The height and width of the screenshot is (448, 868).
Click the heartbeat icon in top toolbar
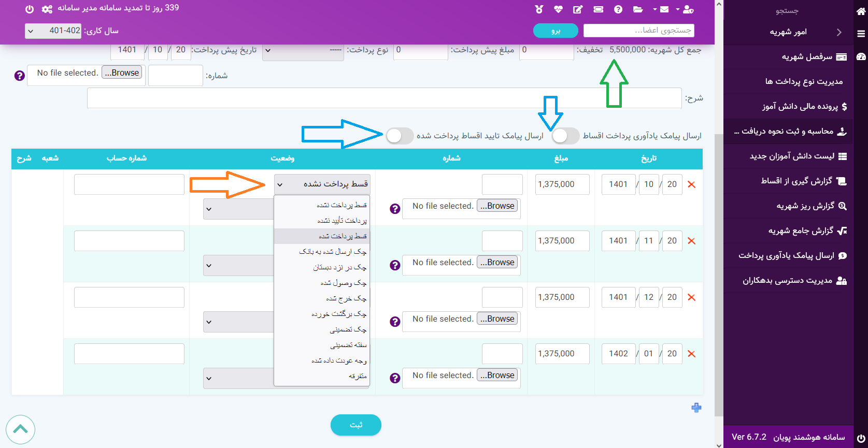coord(558,9)
